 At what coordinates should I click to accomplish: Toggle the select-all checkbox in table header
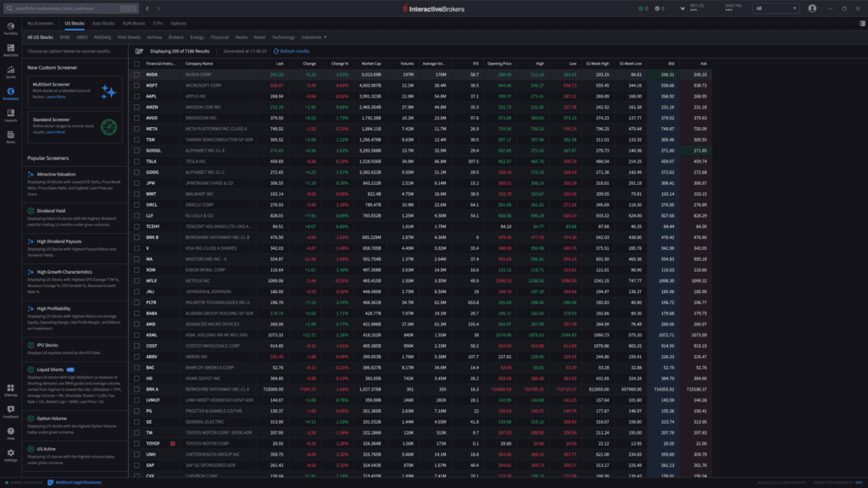pyautogui.click(x=136, y=64)
